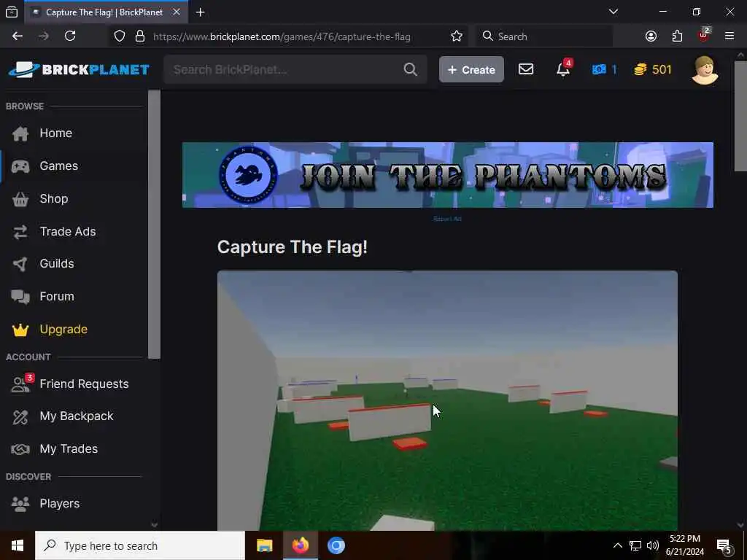Open Firefox account icon in toolbar
The height and width of the screenshot is (560, 747).
pyautogui.click(x=651, y=36)
